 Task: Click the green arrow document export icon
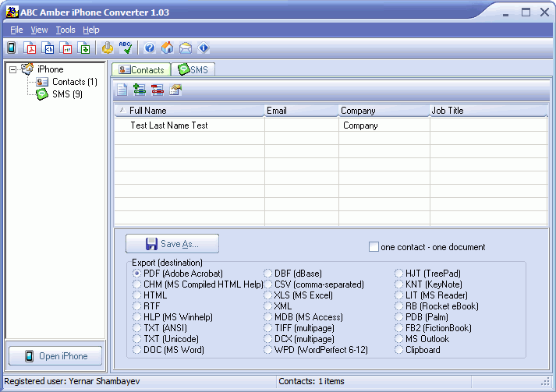(83, 48)
